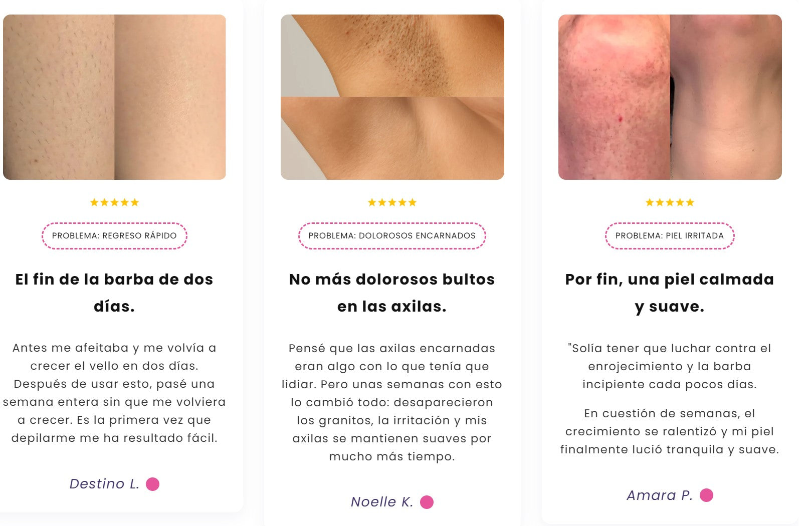The height and width of the screenshot is (526, 812).
Task: Select the PROBLEMA: DOLOROSOS ENCARNADOS tag
Action: (392, 235)
